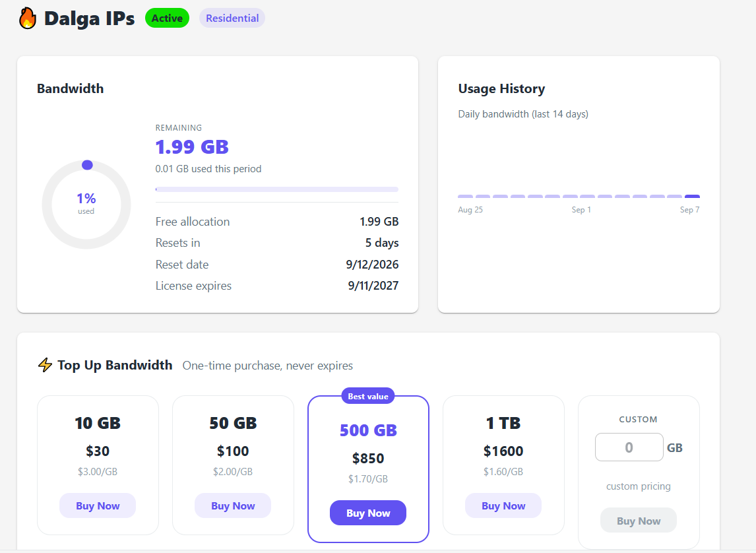
Task: Click the Dalga IPs flame logo icon
Action: click(x=28, y=18)
